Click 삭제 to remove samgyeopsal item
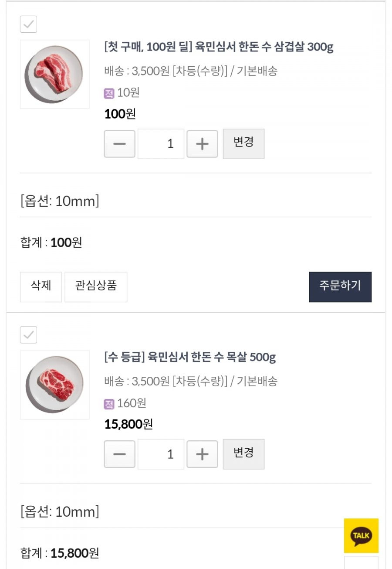 pyautogui.click(x=41, y=286)
